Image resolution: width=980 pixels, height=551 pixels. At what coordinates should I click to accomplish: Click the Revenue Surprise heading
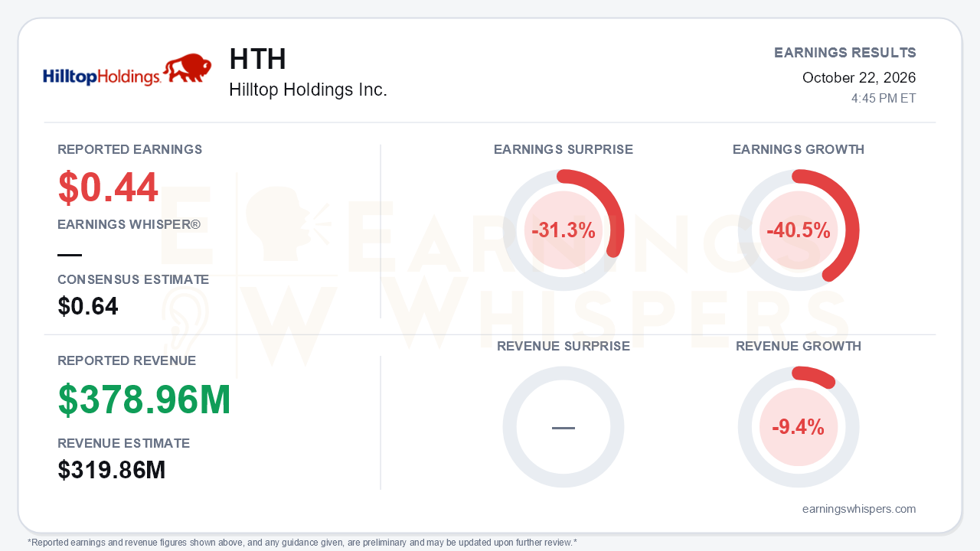click(563, 347)
